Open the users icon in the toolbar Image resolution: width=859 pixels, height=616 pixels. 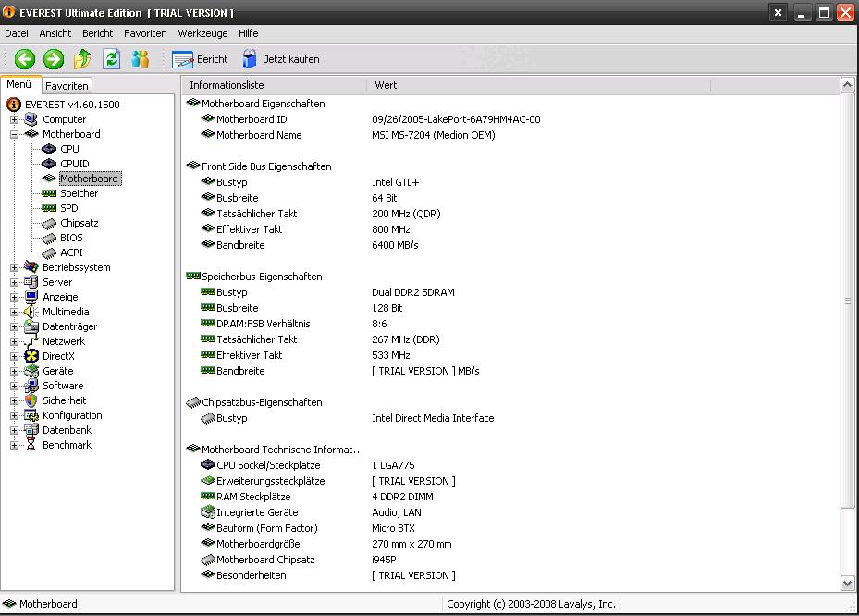141,58
